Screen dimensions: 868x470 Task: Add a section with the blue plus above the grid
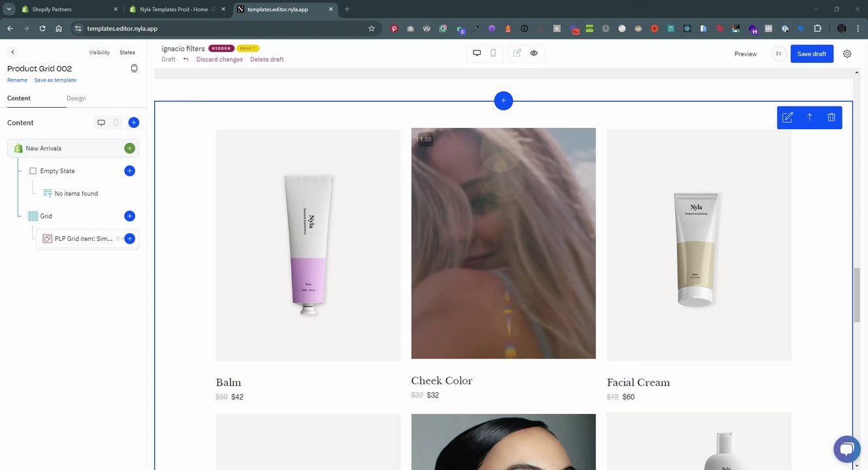click(x=504, y=101)
